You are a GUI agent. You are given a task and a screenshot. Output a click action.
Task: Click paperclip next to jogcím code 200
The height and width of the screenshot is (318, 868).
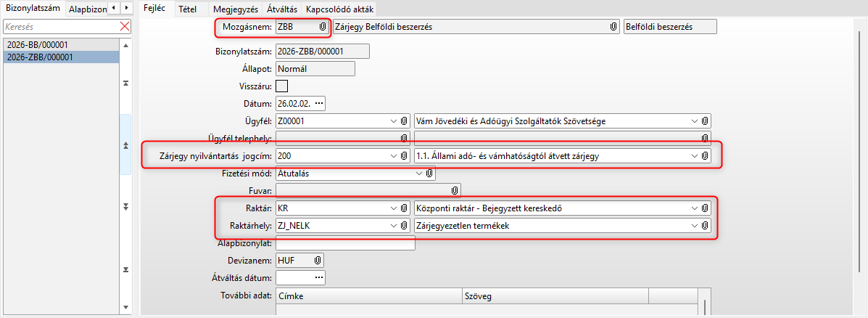pyautogui.click(x=404, y=156)
